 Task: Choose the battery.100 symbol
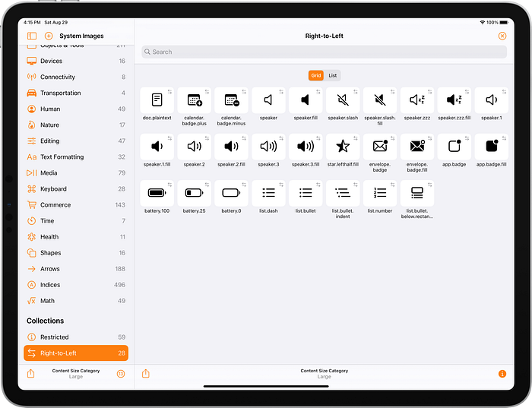157,193
